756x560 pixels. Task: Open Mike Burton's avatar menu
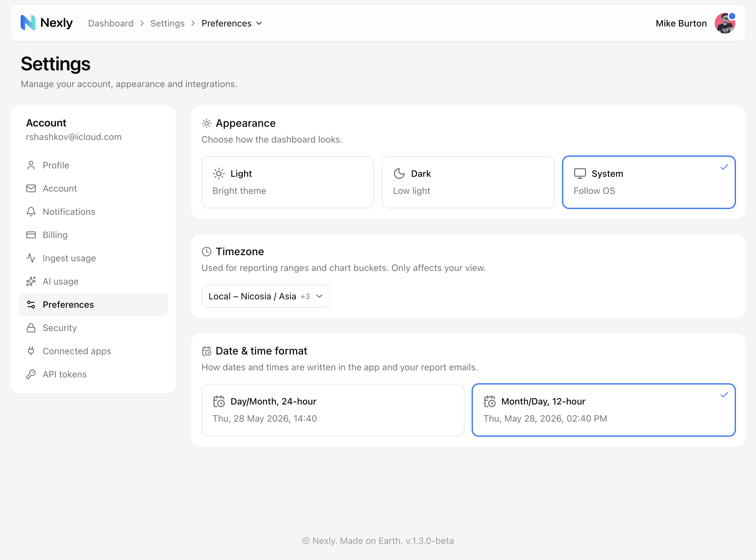(725, 24)
